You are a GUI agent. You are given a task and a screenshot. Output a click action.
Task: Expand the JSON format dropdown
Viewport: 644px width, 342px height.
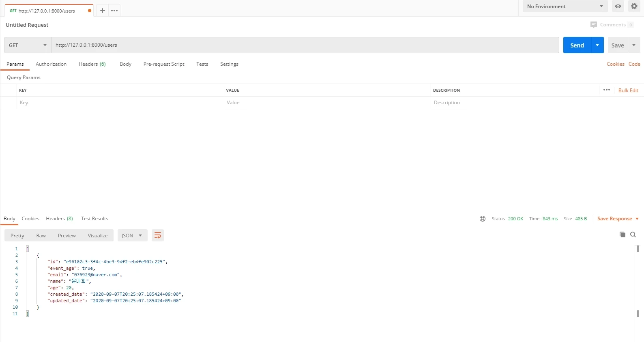pos(131,235)
